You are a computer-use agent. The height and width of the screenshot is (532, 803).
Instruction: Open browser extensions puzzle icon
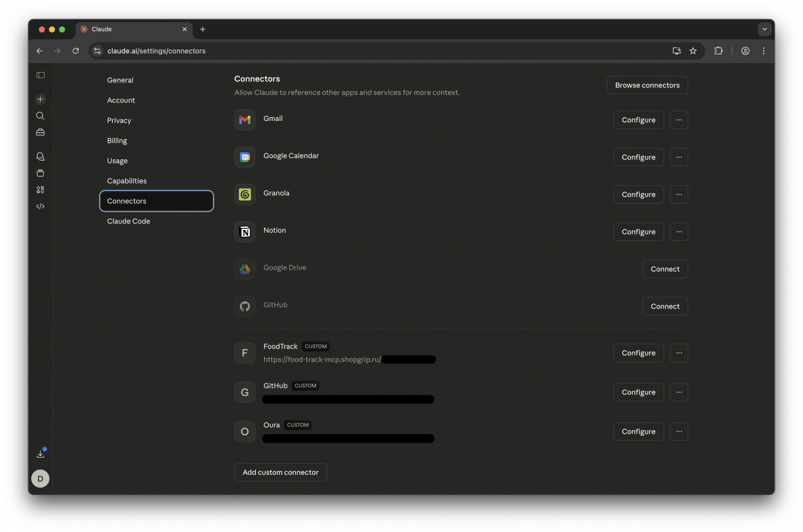pos(719,51)
